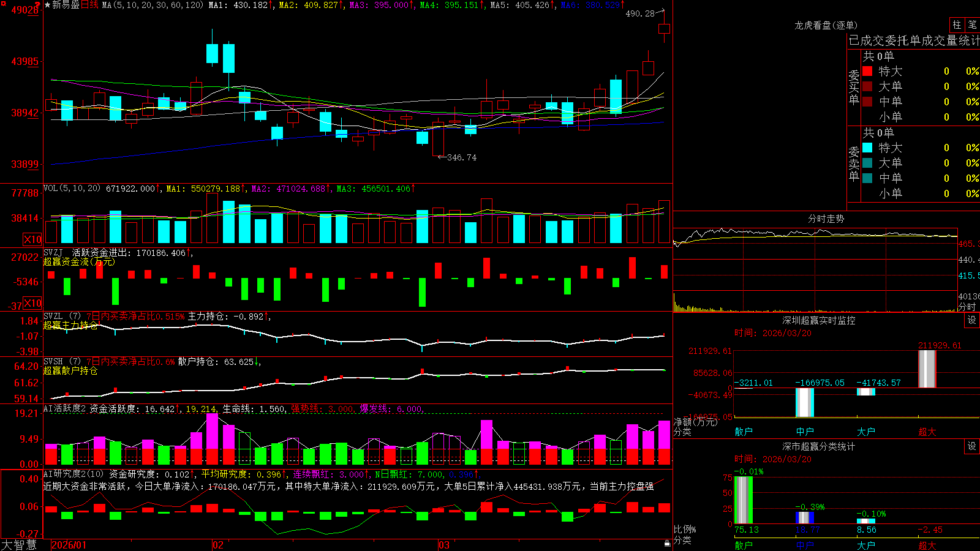Click the 中户 bar in 深圳超赢实时监控 chart
Screen dimensions: 980x551
click(x=805, y=402)
